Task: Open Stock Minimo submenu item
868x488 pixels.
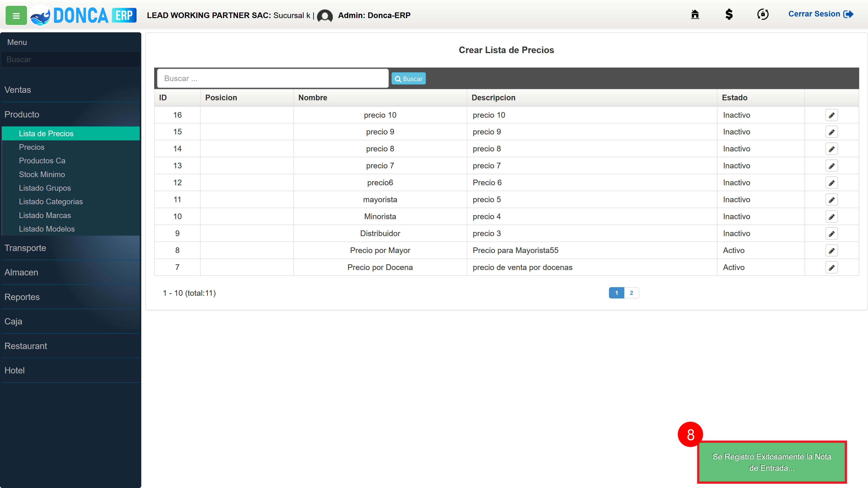Action: tap(71, 174)
